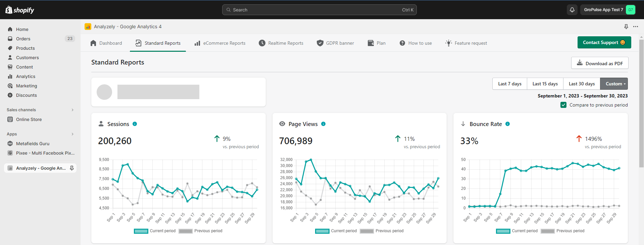Click the Analyzely app logo in the header
The height and width of the screenshot is (245, 644).
pos(88,27)
